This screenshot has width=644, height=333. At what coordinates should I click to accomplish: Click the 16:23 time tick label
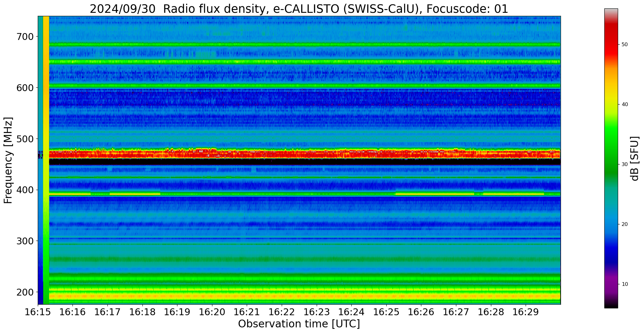317,312
